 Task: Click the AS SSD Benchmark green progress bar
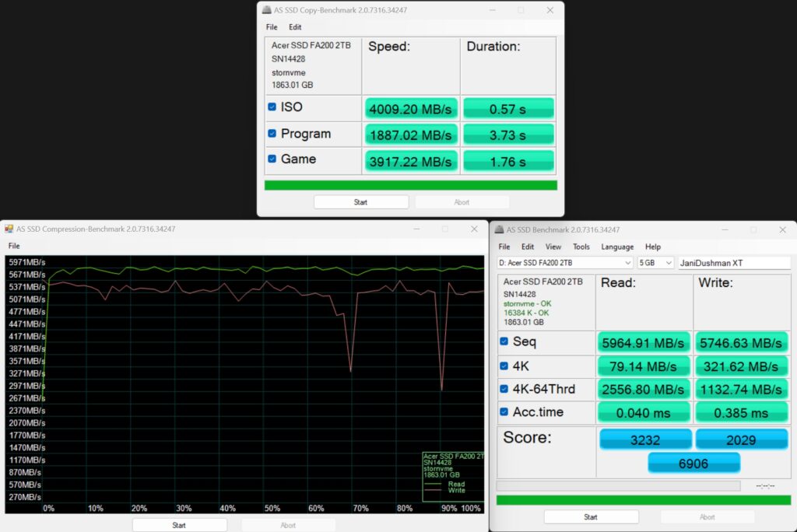point(644,500)
